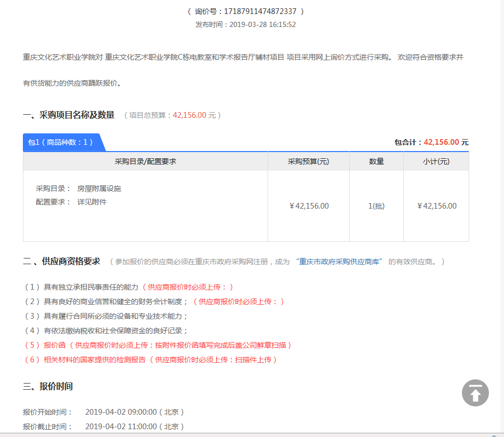The width and height of the screenshot is (504, 437).
Task: Click the ¥42,156.00 budget cell
Action: click(309, 206)
